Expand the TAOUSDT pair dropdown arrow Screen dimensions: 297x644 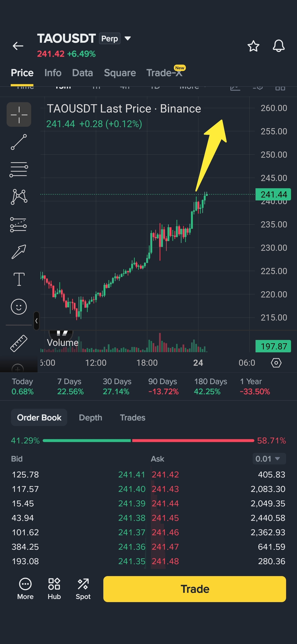click(x=128, y=39)
